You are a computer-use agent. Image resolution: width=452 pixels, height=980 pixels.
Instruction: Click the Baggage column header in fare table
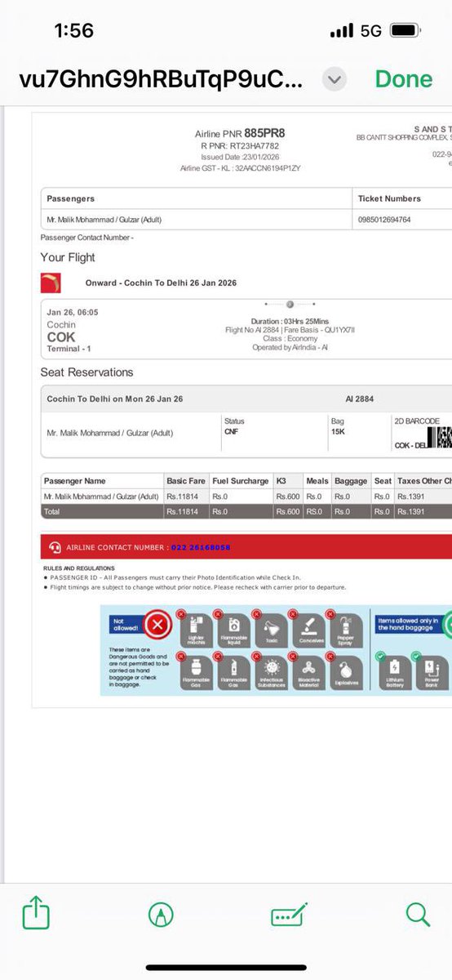[x=352, y=481]
